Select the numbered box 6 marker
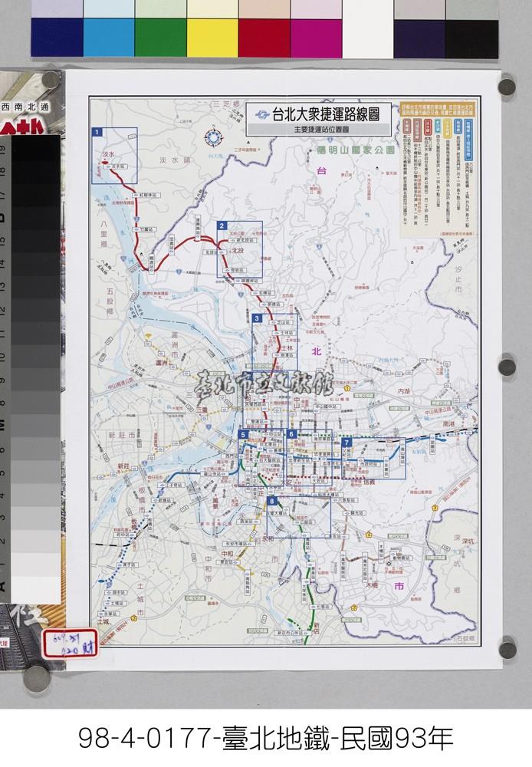Viewport: 532px width, 767px height. (292, 434)
